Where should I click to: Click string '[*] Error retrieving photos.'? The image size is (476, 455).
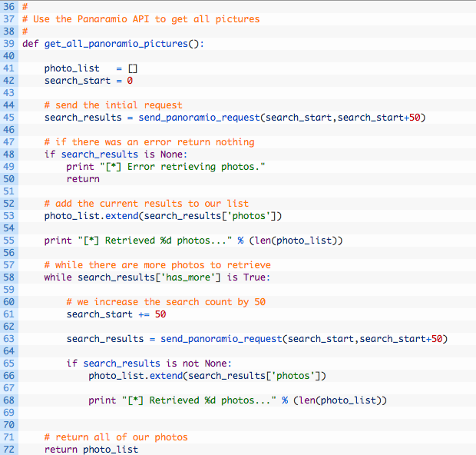183,167
